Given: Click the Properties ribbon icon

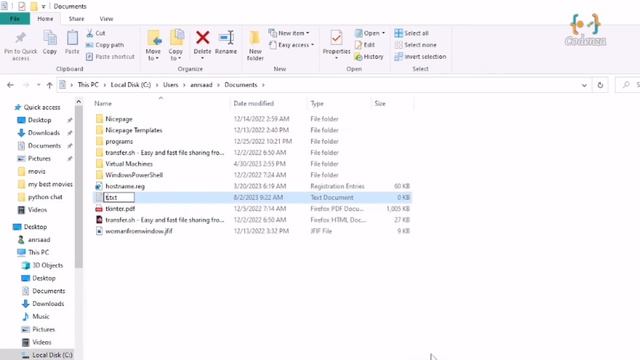Looking at the screenshot, I should 336,38.
